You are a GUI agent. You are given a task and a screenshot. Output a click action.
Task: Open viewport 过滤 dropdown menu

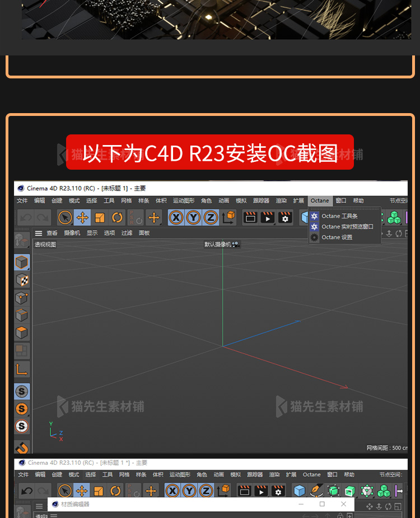pos(127,233)
